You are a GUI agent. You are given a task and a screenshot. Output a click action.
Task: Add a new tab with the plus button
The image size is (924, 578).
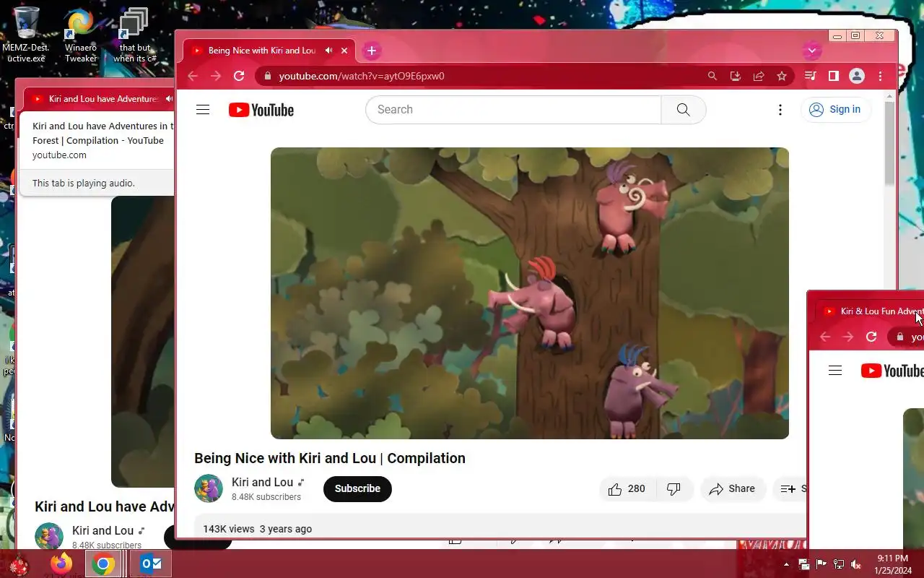click(x=371, y=51)
